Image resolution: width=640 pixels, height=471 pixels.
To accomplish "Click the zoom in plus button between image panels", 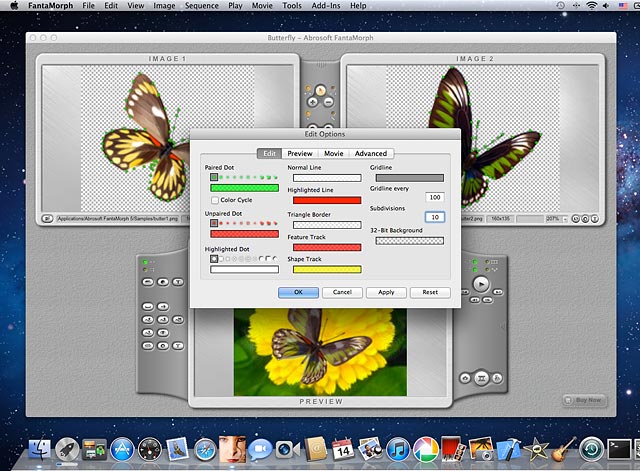I will click(313, 102).
